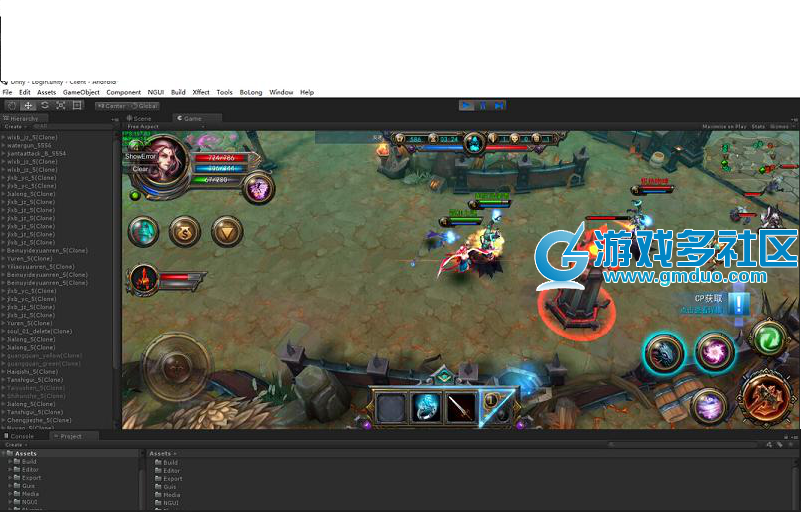Open the Gizmos dropdown
The height and width of the screenshot is (512, 801).
coord(781,126)
